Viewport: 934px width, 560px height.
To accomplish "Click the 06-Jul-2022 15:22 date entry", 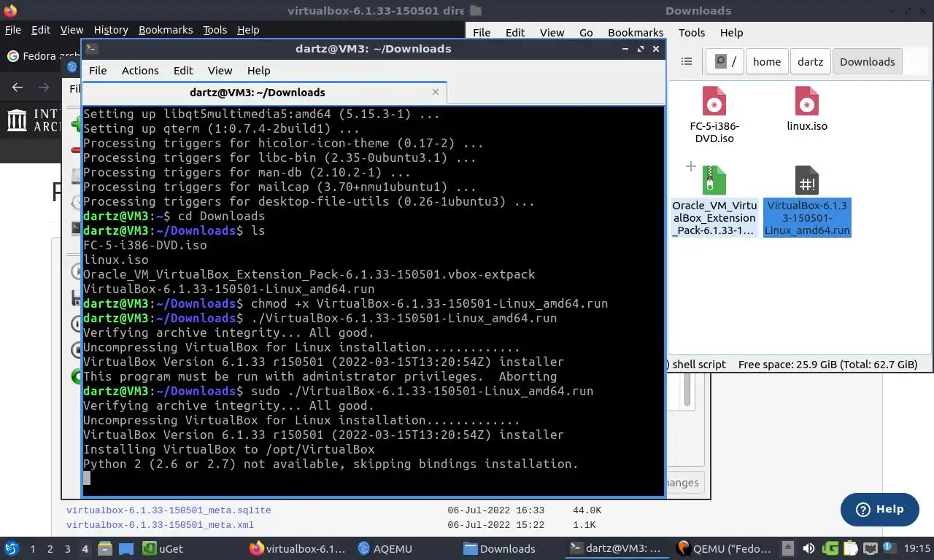I will 496,525.
